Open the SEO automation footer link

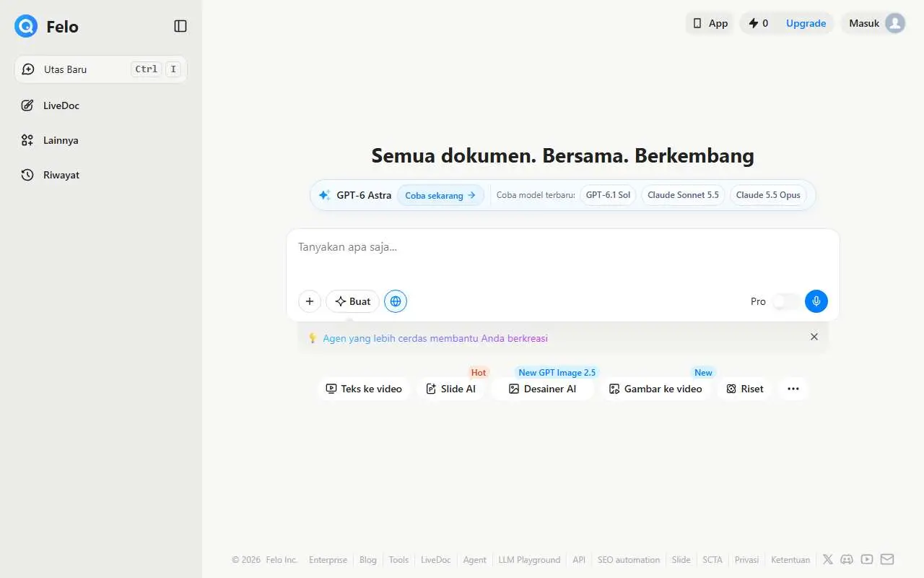(x=629, y=560)
